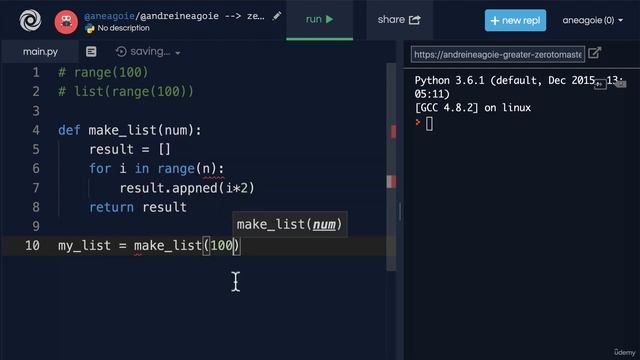
Task: Click the editor vertical scrollbar
Action: click(391, 167)
